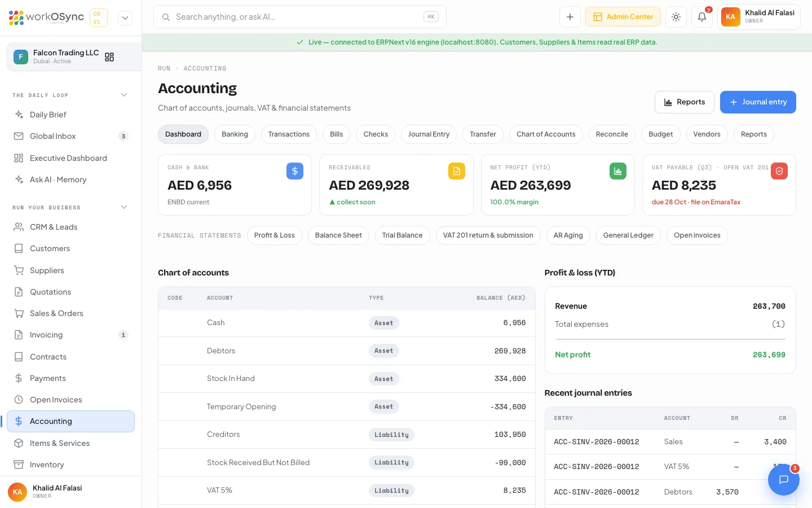Switch to the Checks tab

(x=376, y=134)
